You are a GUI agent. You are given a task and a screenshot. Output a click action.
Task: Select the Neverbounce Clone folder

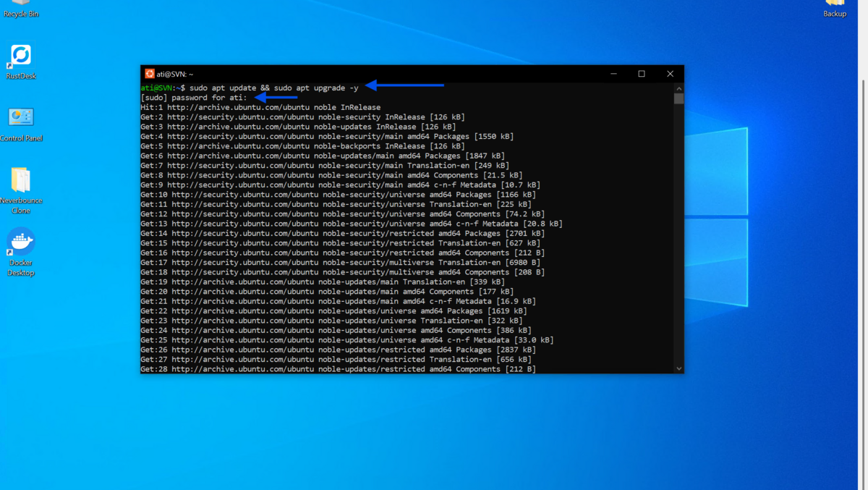tap(21, 181)
